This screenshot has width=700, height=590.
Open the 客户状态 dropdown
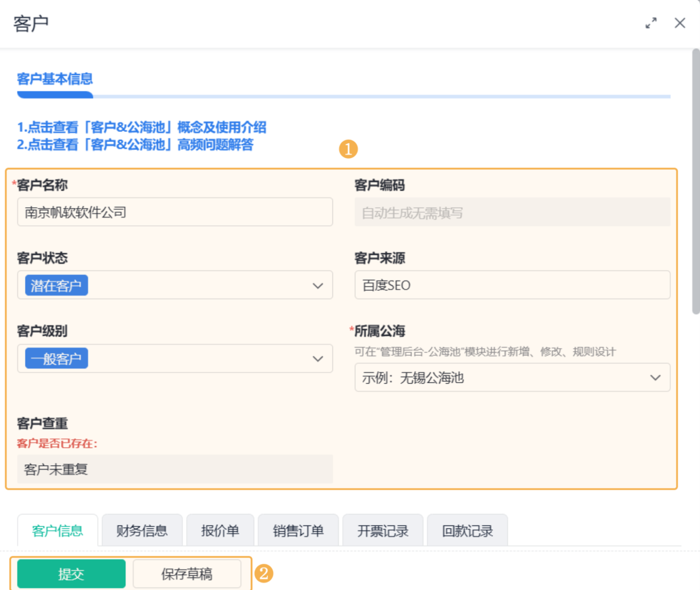175,285
